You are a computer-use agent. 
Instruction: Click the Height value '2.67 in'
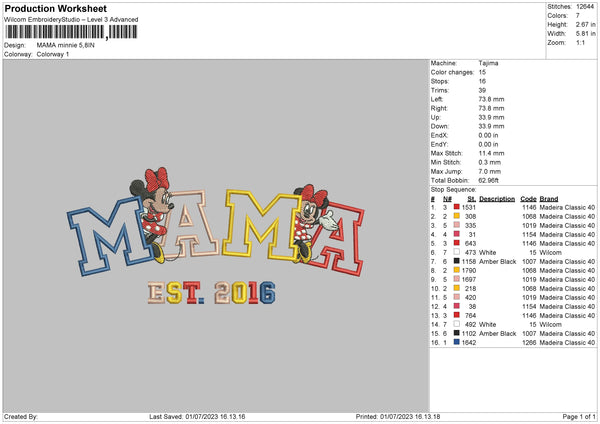click(586, 24)
